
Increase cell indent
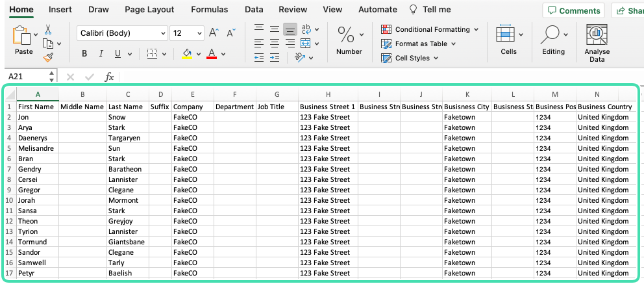tap(275, 58)
